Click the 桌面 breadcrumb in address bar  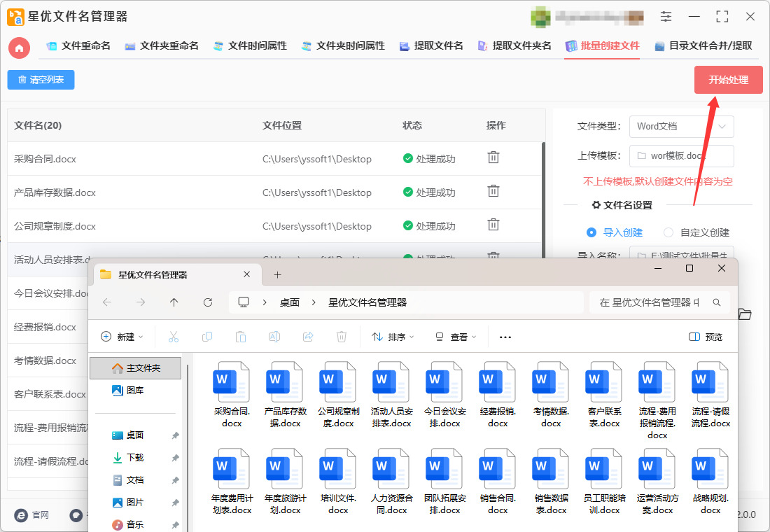click(x=290, y=302)
